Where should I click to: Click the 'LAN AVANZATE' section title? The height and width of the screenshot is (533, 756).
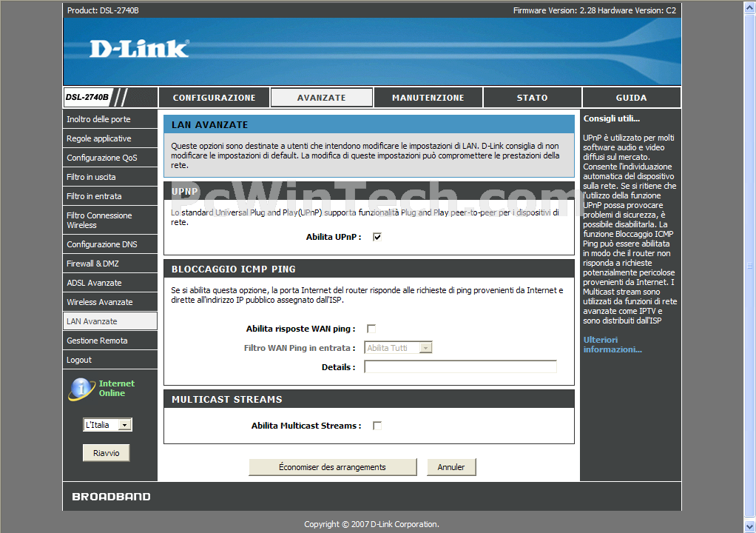click(x=210, y=125)
